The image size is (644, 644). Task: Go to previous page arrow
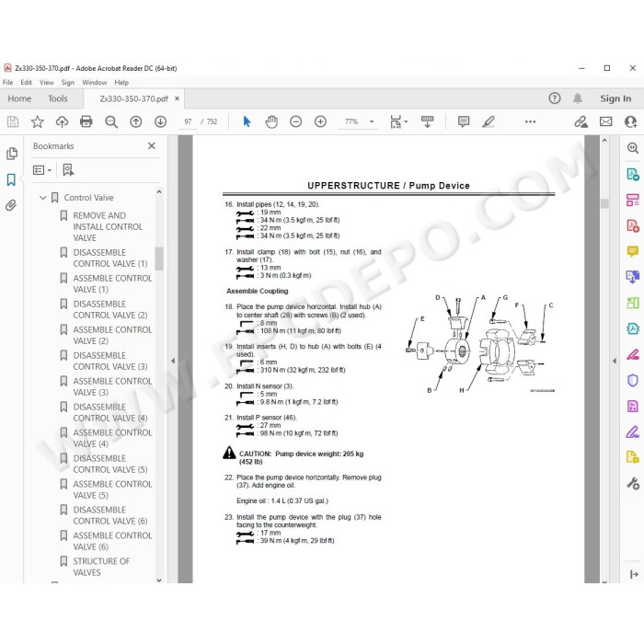(x=136, y=121)
